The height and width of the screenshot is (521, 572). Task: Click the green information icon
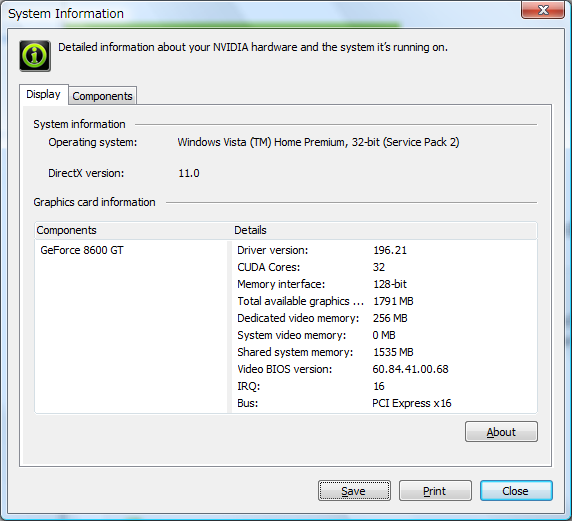point(35,56)
